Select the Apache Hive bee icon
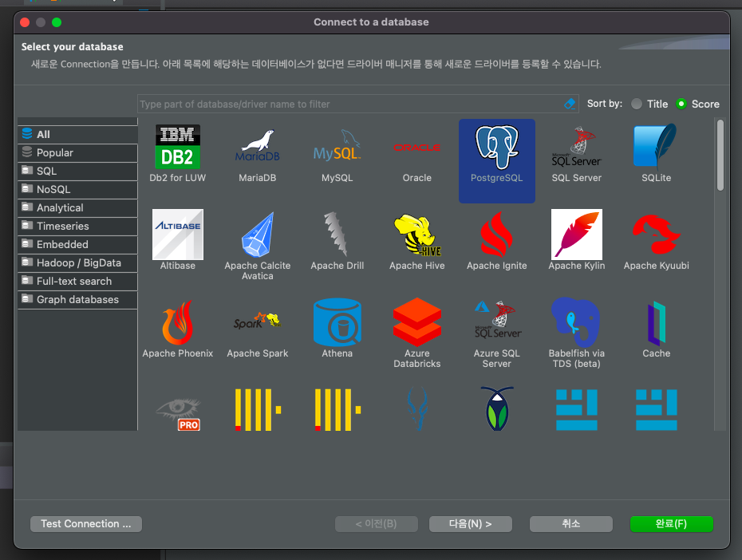The height and width of the screenshot is (560, 742). pos(418,235)
